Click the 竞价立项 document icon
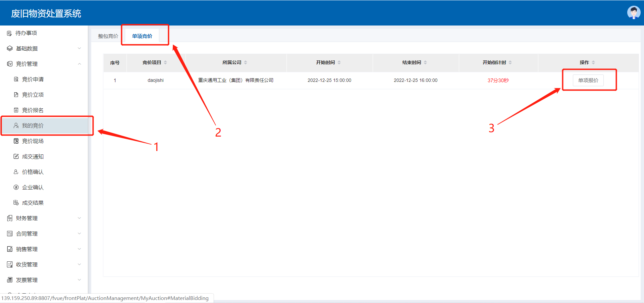644x303 pixels. click(x=16, y=95)
